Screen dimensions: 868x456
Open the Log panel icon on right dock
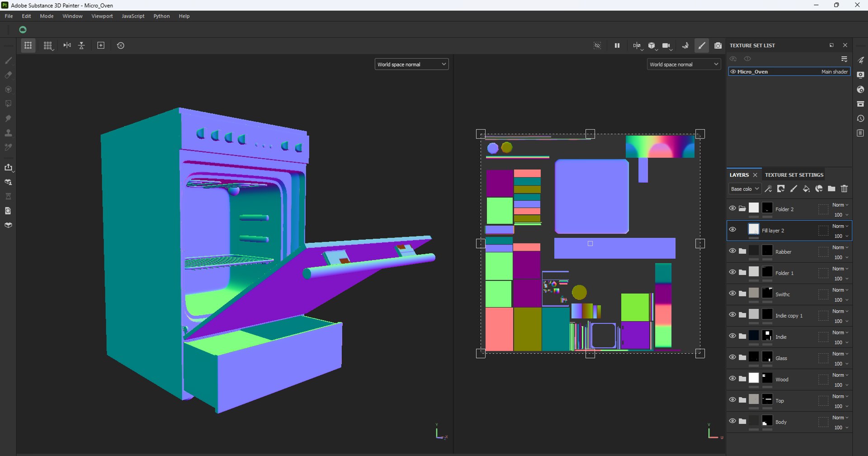click(x=860, y=133)
